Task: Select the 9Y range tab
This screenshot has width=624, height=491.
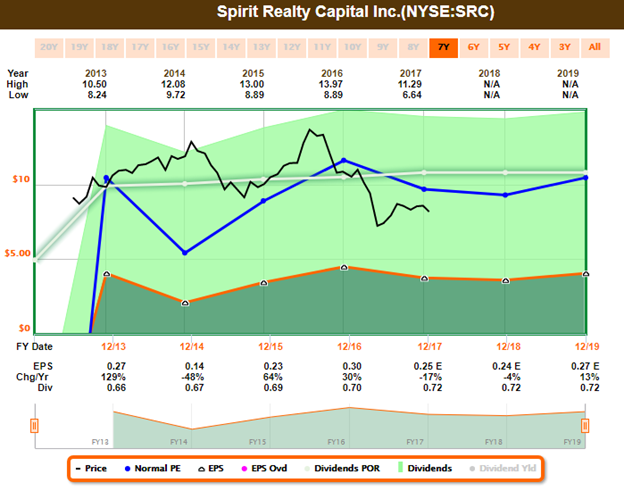Action: (x=383, y=48)
